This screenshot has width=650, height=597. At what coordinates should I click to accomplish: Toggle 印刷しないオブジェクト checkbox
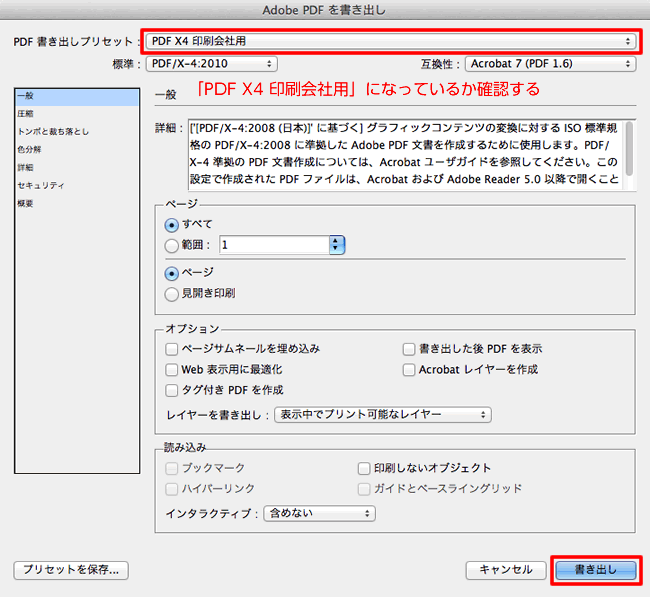coord(364,468)
